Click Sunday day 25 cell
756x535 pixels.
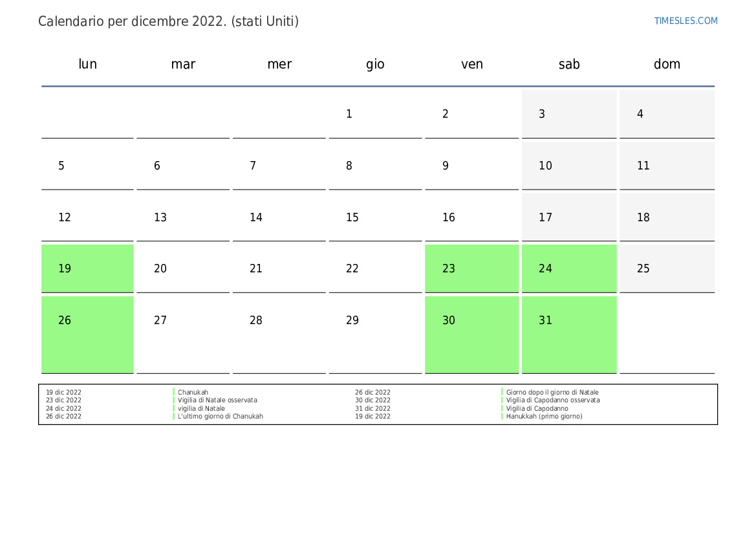[667, 268]
